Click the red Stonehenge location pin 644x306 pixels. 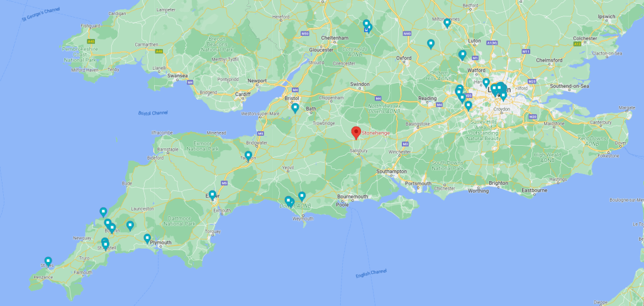pyautogui.click(x=356, y=133)
